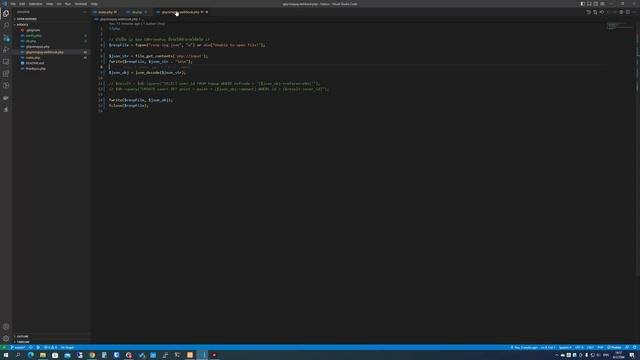
Task: Click the Windows Start button
Action: tap(6, 355)
